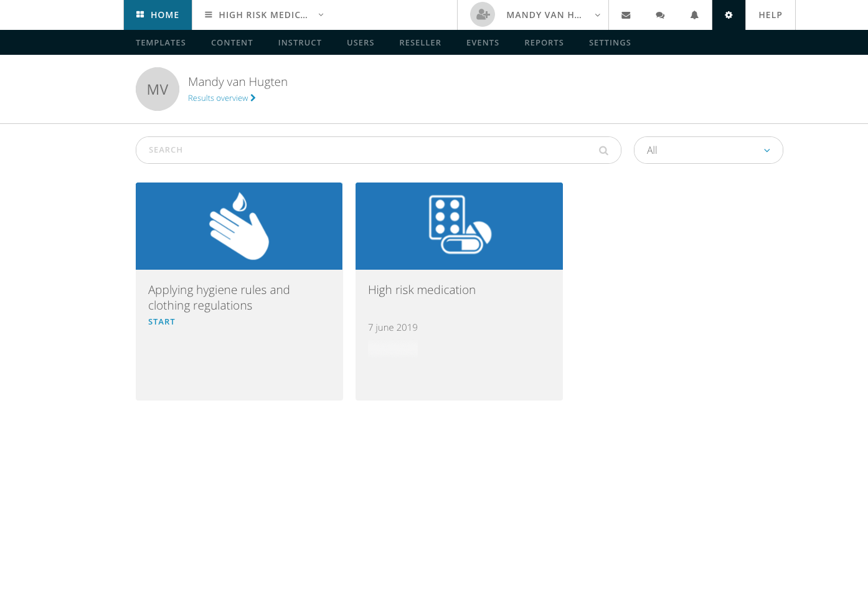The height and width of the screenshot is (593, 868).
Task: Click into the Search input field
Action: tap(367, 150)
